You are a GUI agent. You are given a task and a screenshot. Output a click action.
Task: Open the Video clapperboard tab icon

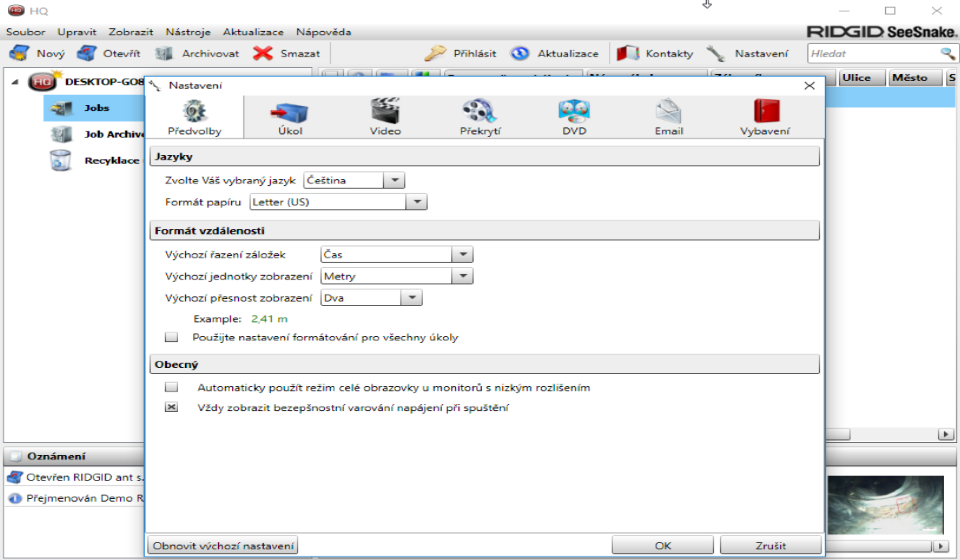click(385, 111)
